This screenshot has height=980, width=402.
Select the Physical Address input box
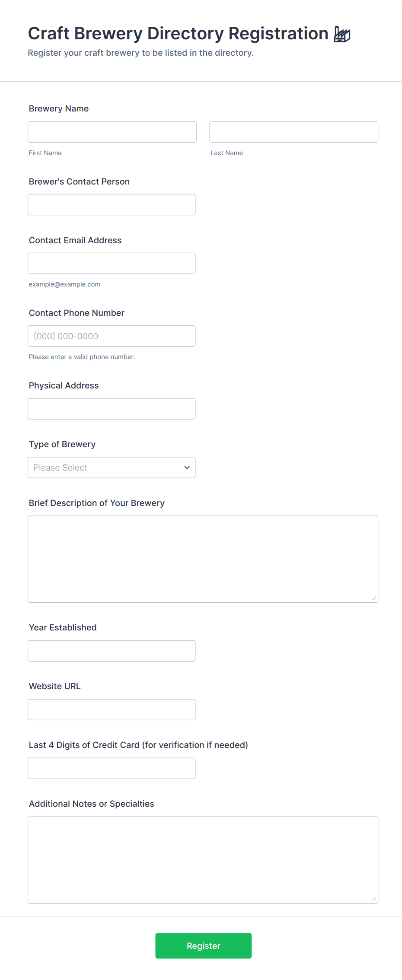tap(112, 408)
